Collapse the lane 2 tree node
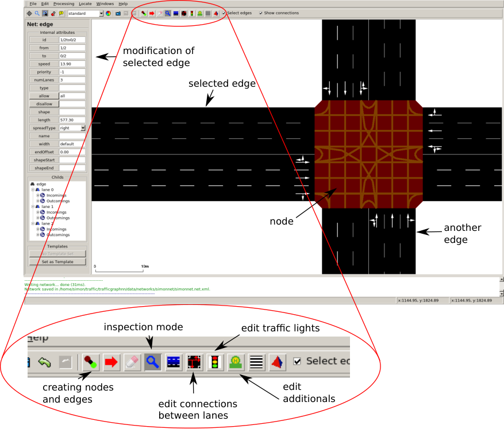 pos(33,223)
